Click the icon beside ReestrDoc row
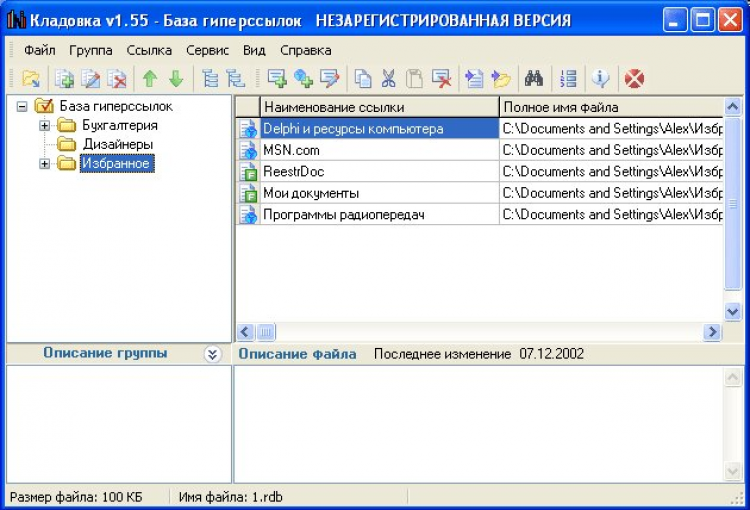 pyautogui.click(x=248, y=172)
